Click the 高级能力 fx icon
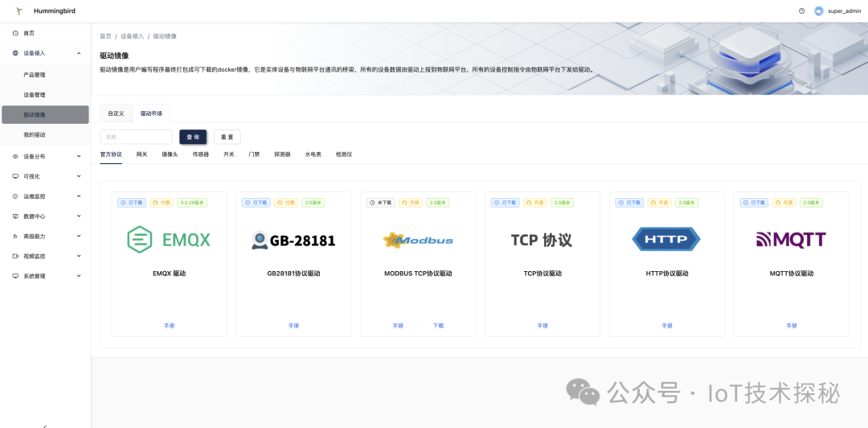868x428 pixels. [15, 237]
